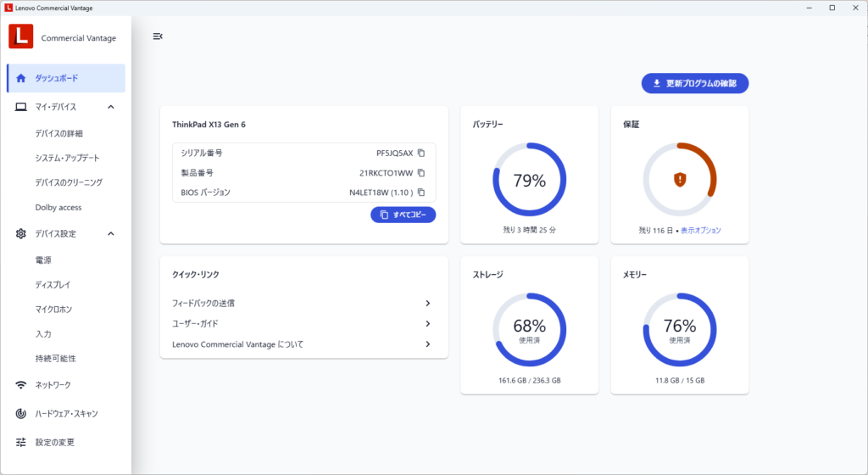This screenshot has width=868, height=475.
Task: Click the Lenovo Commercial Vantage logo
Action: (21, 36)
